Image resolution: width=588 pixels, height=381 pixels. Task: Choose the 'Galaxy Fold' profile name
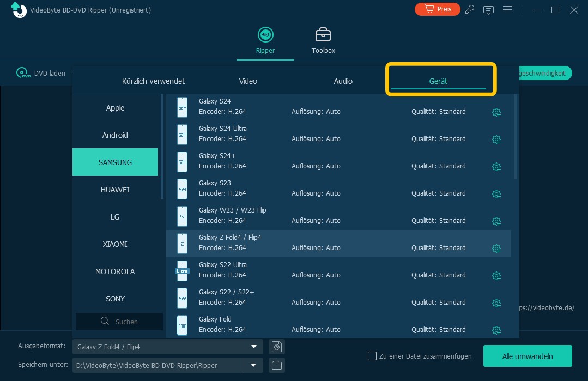215,319
